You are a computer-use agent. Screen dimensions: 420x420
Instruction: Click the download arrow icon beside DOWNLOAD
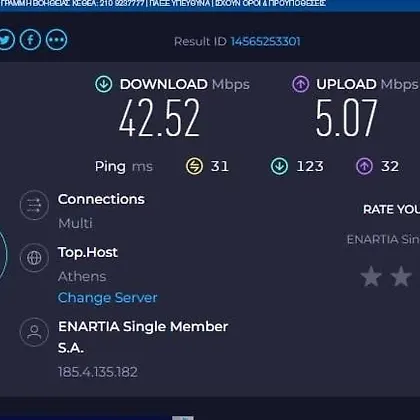(104, 84)
